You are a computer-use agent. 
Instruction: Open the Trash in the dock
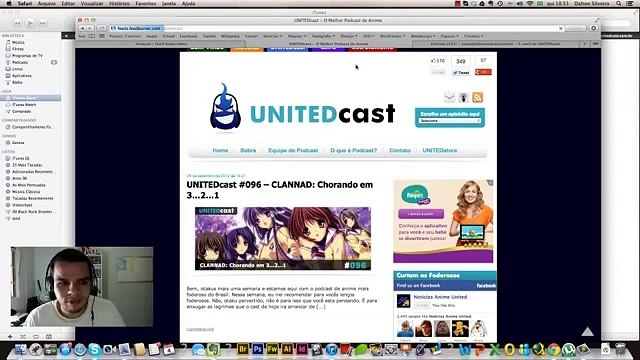(x=620, y=349)
